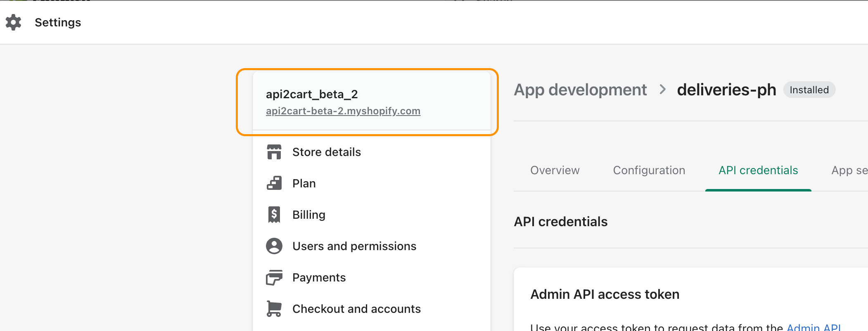Go back to App development breadcrumb
Screen dimensions: 868x331
(x=580, y=90)
